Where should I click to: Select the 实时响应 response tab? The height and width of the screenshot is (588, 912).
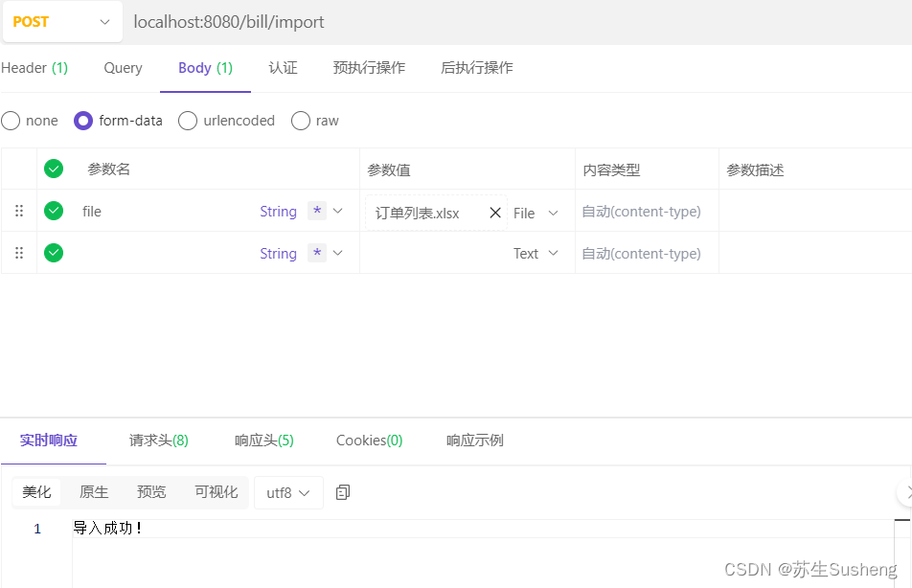(49, 441)
